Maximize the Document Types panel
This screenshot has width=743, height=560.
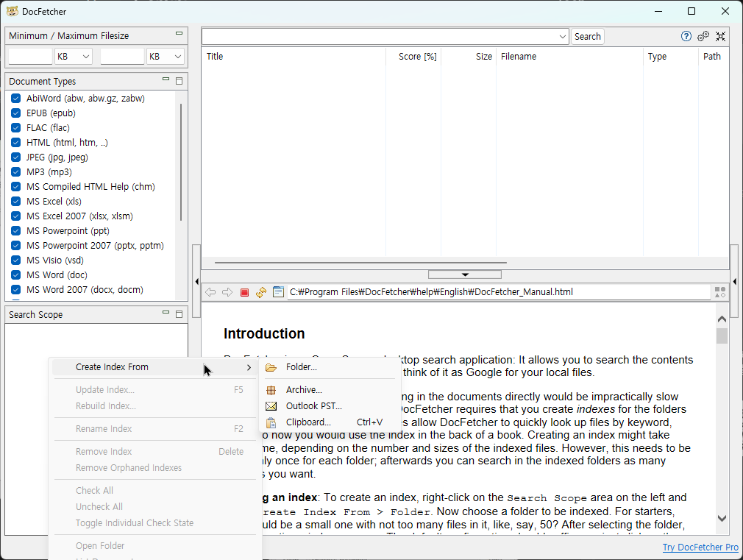[x=179, y=81]
